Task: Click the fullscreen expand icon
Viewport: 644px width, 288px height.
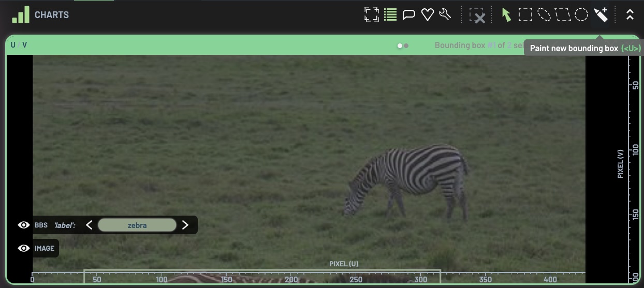Action: pyautogui.click(x=371, y=14)
